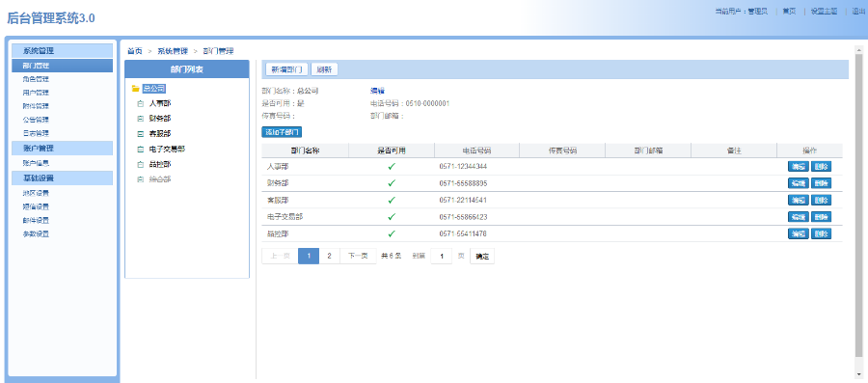The height and width of the screenshot is (383, 868).
Task: Click the vertical scrollbar on the right
Action: [x=858, y=205]
